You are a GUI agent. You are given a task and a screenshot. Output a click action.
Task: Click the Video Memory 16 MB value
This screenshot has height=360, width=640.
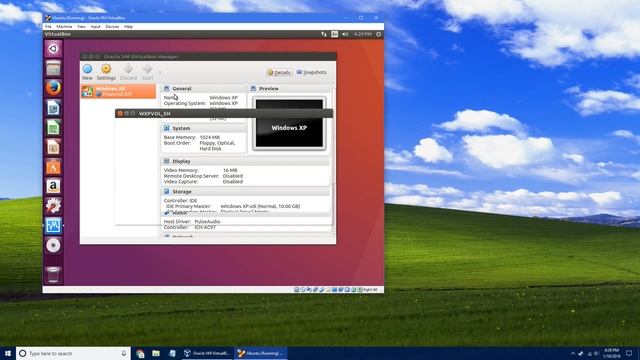click(x=230, y=170)
